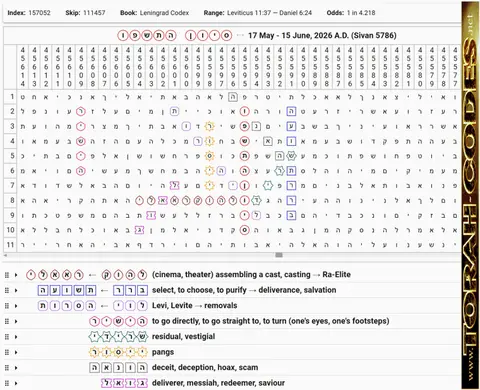
Task: Grab the drag handle of the 'Levi, Levite' row
Action: click(7, 306)
